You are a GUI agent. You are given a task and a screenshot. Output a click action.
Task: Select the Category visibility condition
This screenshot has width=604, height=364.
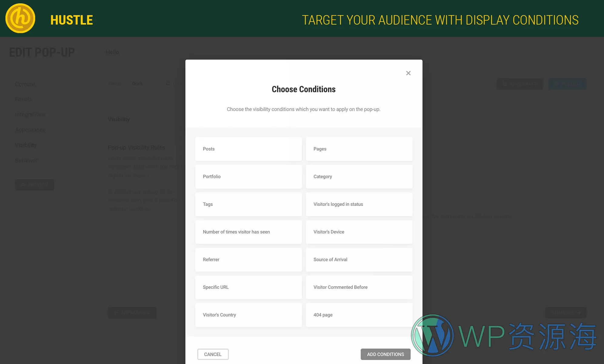[x=359, y=176]
